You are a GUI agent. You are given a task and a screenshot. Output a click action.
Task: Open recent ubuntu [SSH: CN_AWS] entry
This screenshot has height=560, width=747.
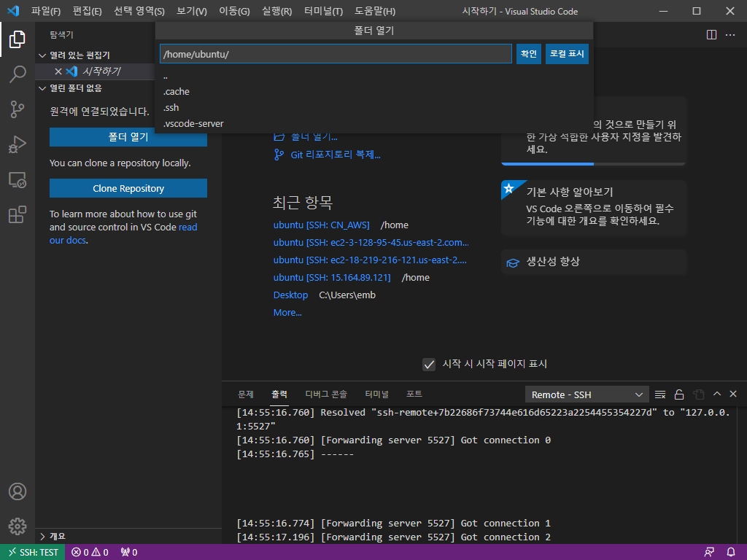pyautogui.click(x=322, y=225)
